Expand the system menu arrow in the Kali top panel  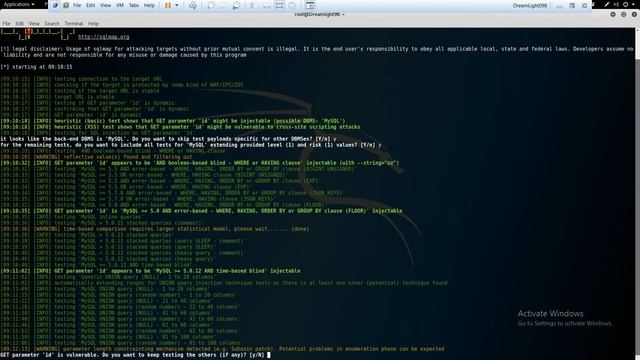[633, 4]
